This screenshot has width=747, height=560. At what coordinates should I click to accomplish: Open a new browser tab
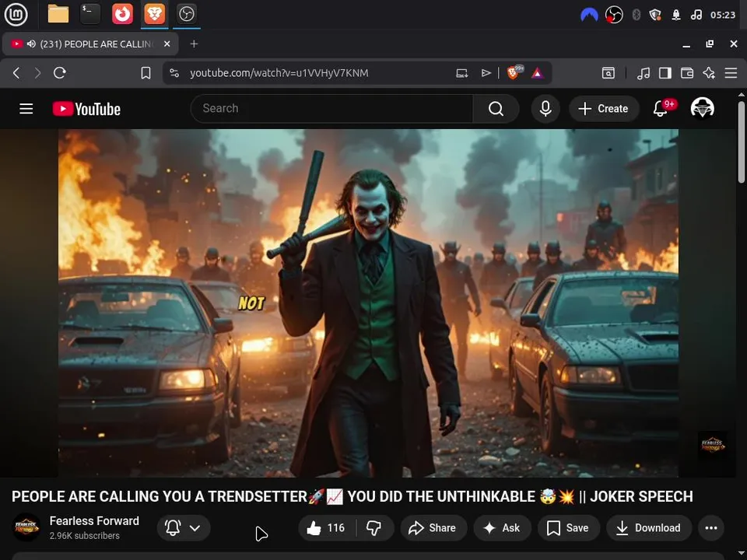(x=194, y=44)
